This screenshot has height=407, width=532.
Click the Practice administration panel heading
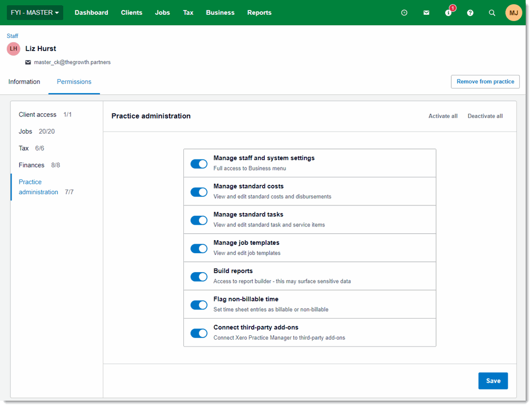pos(151,116)
